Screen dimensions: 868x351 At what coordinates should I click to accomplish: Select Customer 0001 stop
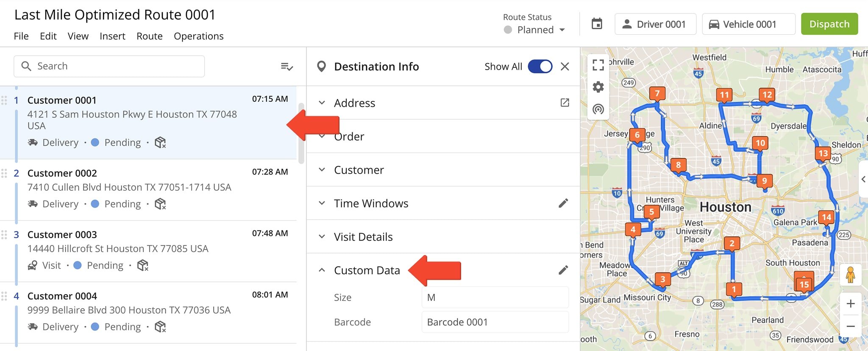[148, 123]
